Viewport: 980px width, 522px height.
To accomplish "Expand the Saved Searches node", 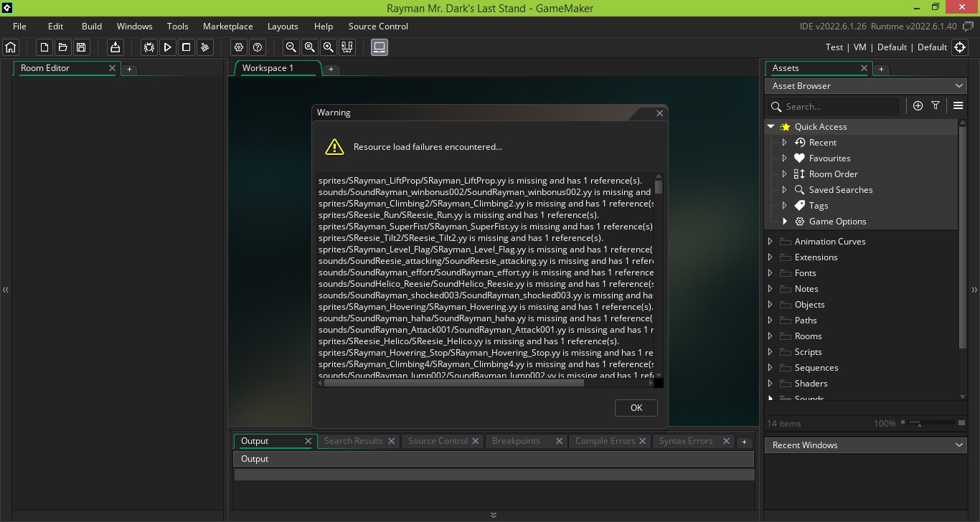I will (785, 190).
